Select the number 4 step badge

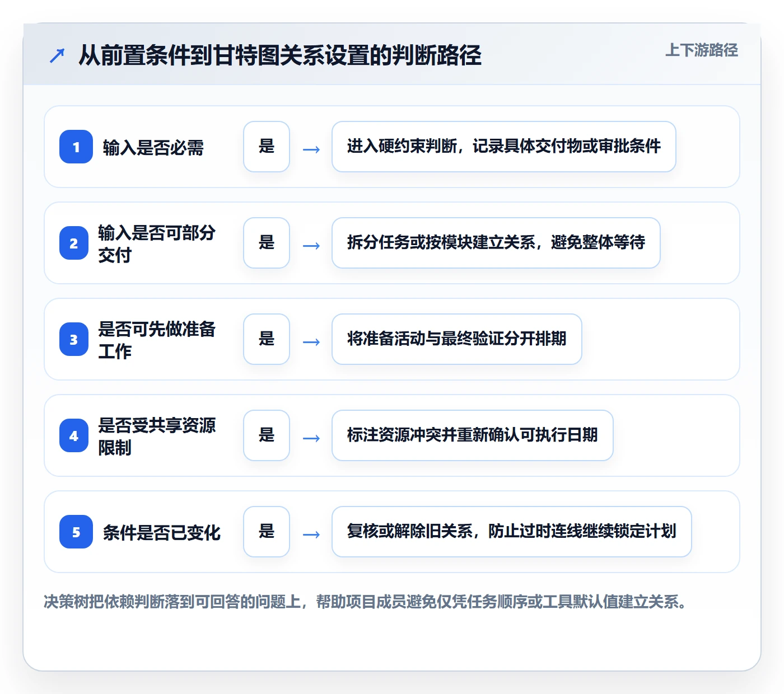coord(74,435)
